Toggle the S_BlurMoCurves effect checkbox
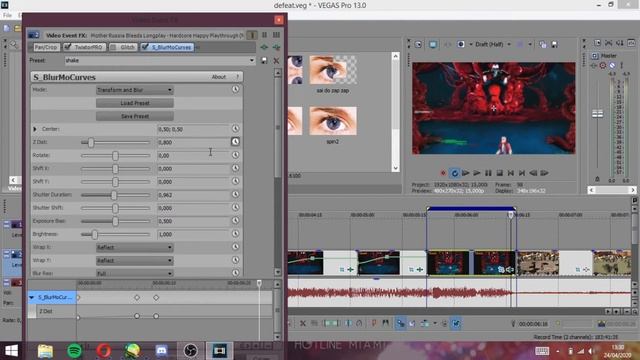This screenshot has height=360, width=640. (x=145, y=47)
